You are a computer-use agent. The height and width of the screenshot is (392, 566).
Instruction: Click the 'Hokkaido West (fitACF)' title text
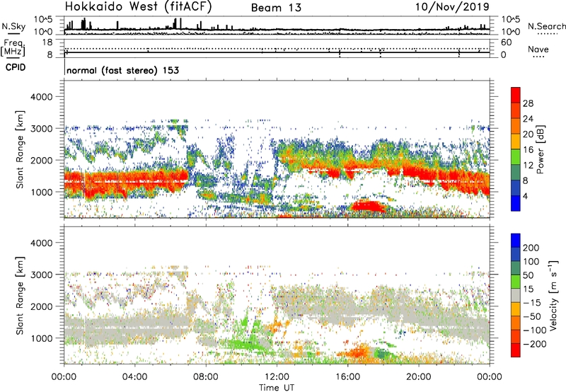click(138, 7)
